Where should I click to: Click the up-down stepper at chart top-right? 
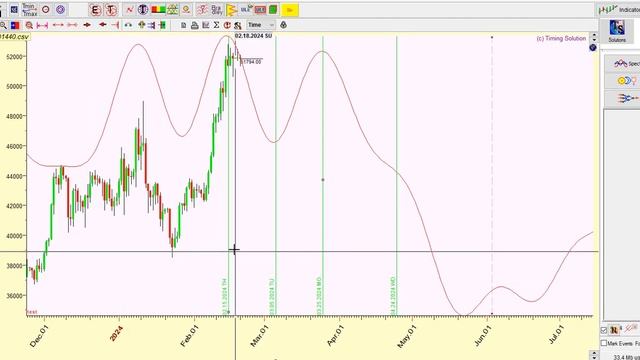coord(594,37)
